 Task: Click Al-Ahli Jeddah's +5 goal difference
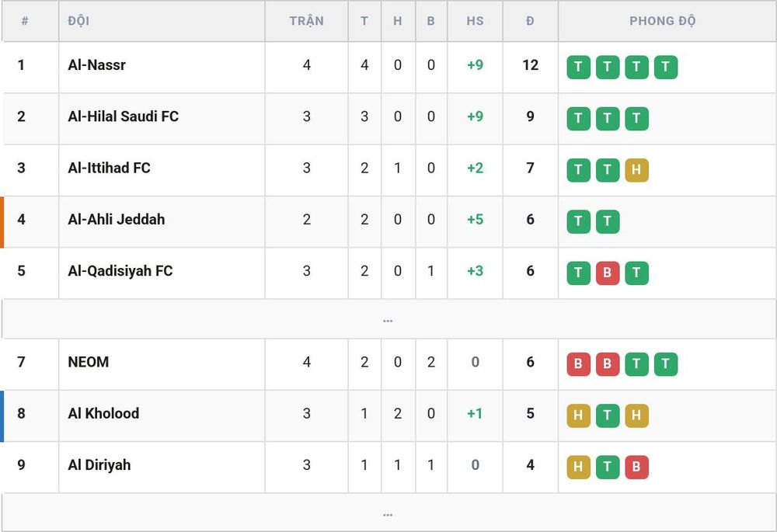click(x=475, y=220)
